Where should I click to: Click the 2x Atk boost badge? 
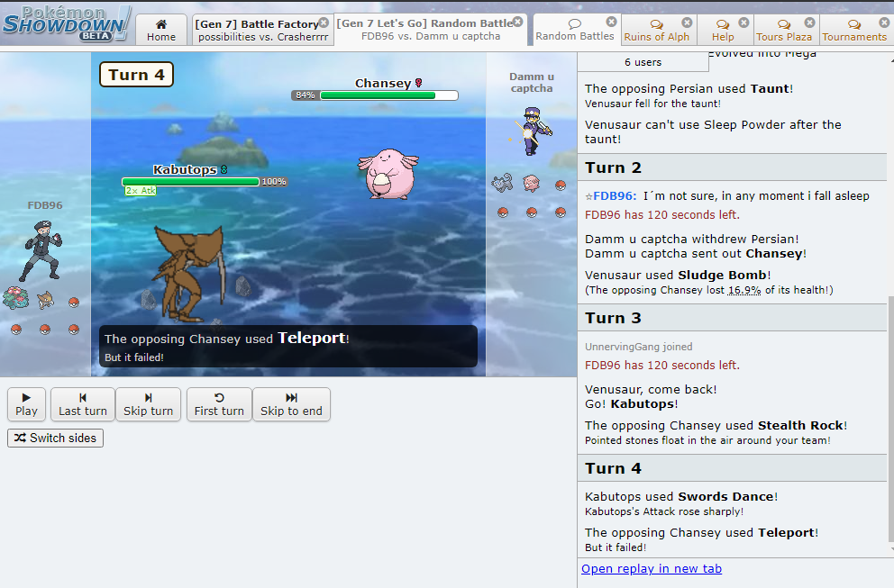click(141, 191)
